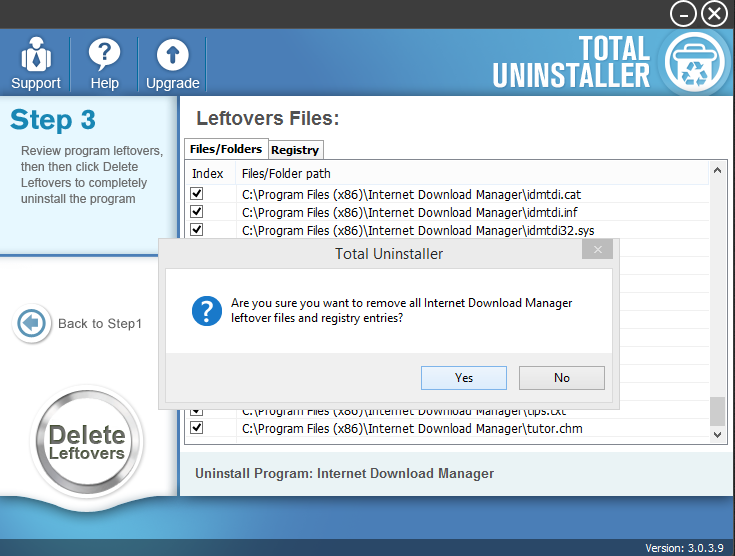Click the Back to Step1 arrow icon

(31, 323)
